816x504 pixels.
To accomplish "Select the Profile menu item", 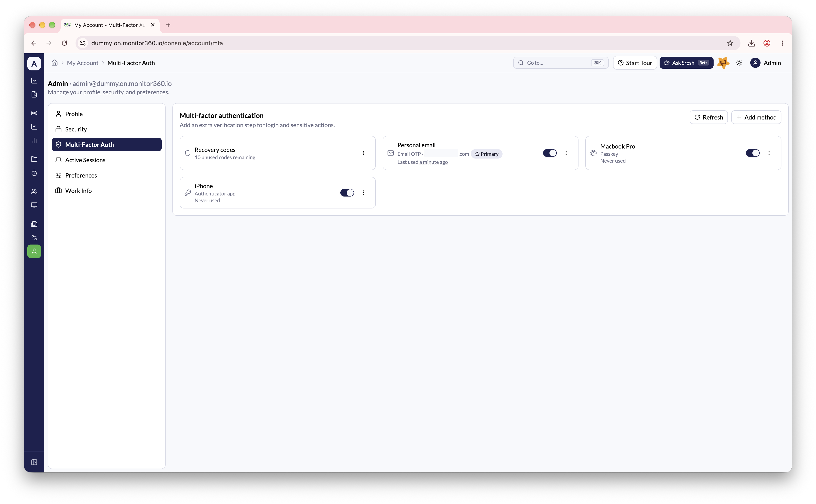I will 107,114.
